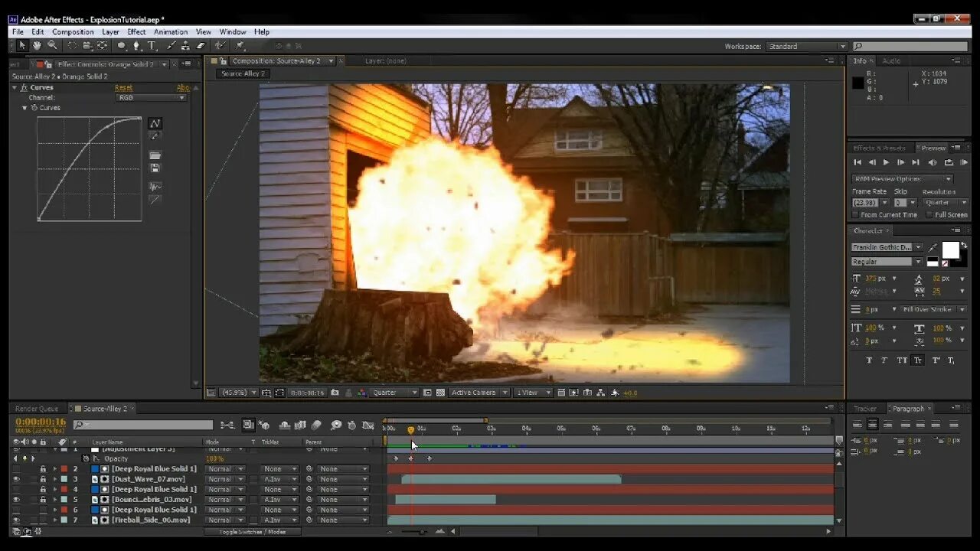Reset curve to straight line
The height and width of the screenshot is (551, 980).
(155, 200)
